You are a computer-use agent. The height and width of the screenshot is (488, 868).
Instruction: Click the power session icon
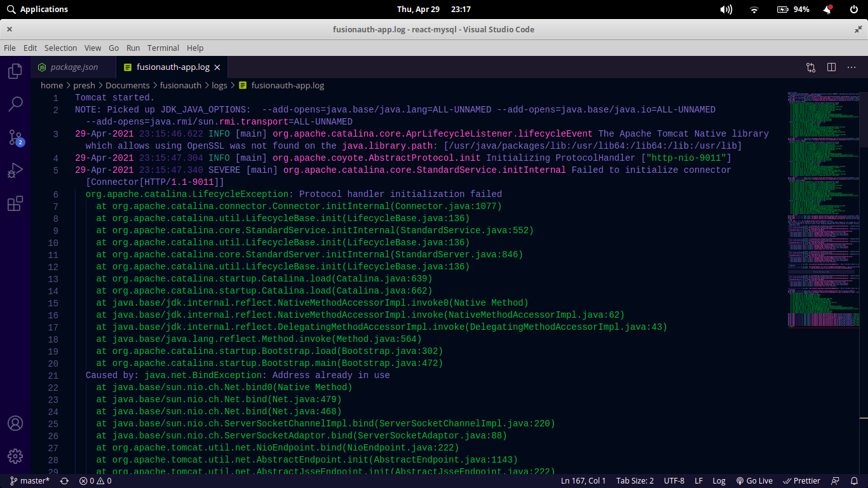(x=854, y=10)
